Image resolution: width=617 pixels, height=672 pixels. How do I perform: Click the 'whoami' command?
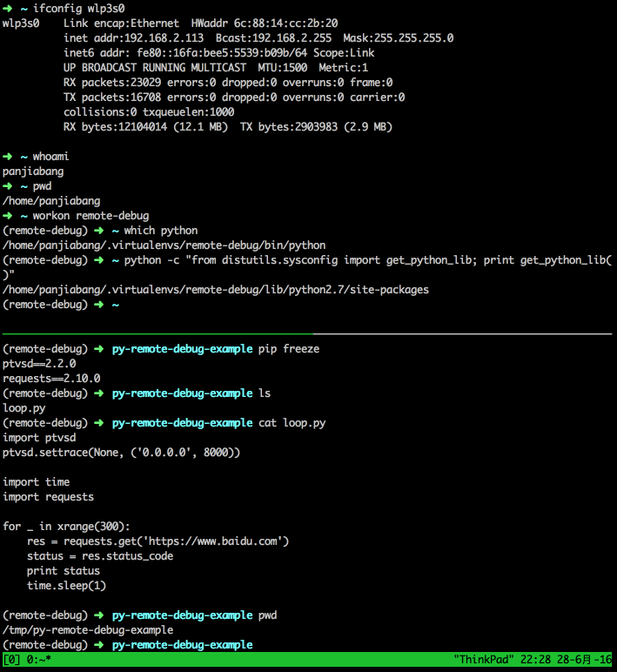(x=50, y=157)
